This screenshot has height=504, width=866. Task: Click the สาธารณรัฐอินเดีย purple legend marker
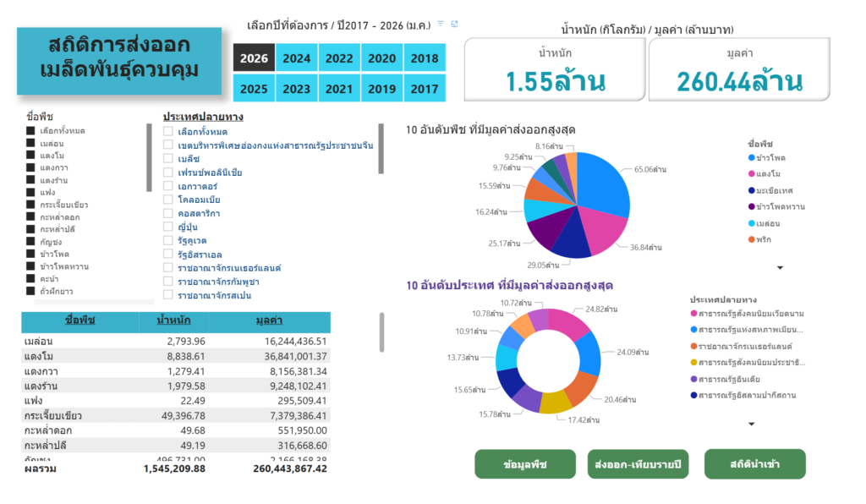[694, 379]
